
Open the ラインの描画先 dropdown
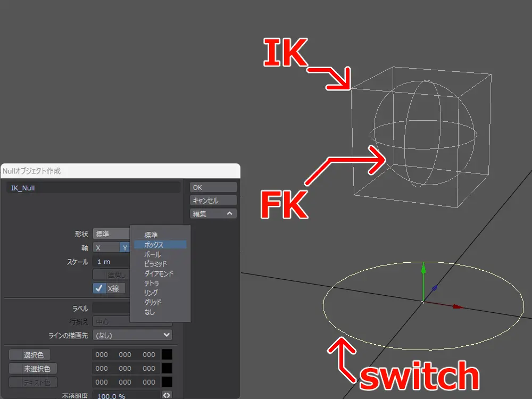pos(132,335)
